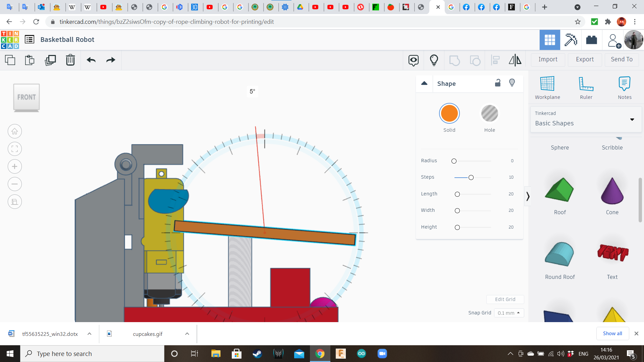The width and height of the screenshot is (644, 362).
Task: Open the Basic Shapes category dropdown
Action: [x=632, y=119]
